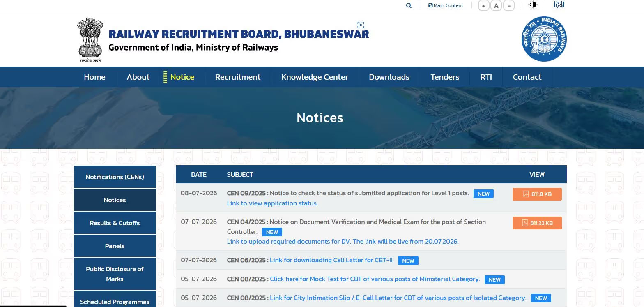Click NEW badge on CEN 06/2025 notice
Screen dimensions: 644x307
pyautogui.click(x=408, y=261)
